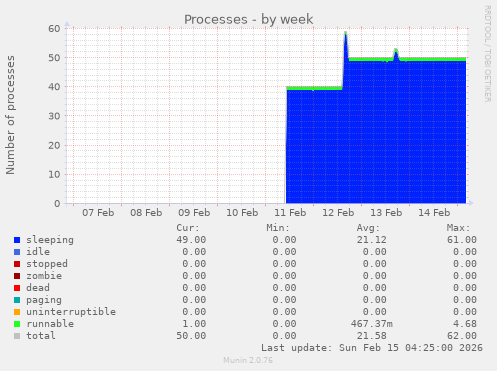Click the y-axis value 40

coord(54,87)
